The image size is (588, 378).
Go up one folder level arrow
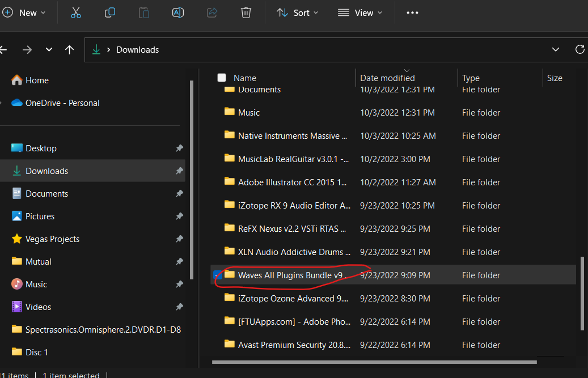click(69, 50)
